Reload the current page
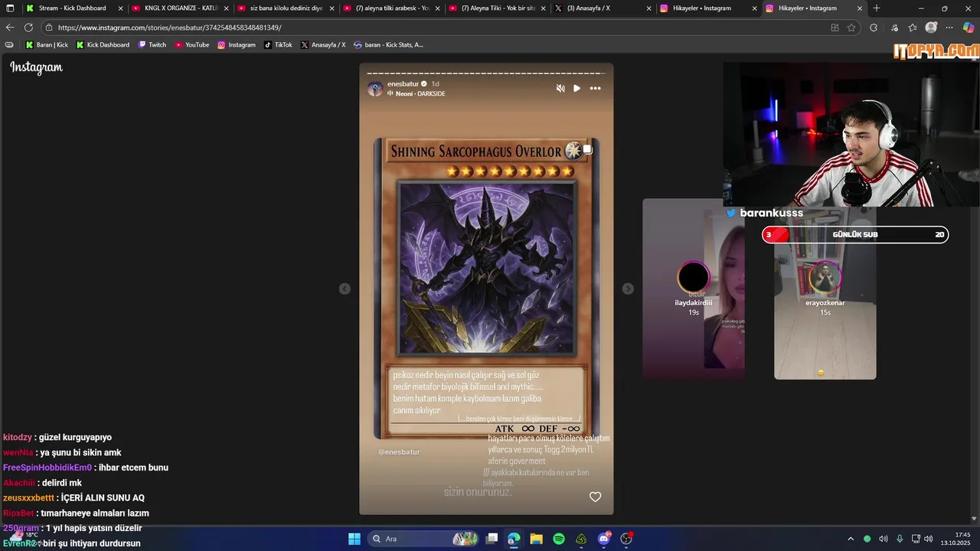This screenshot has width=980, height=551. [x=28, y=28]
